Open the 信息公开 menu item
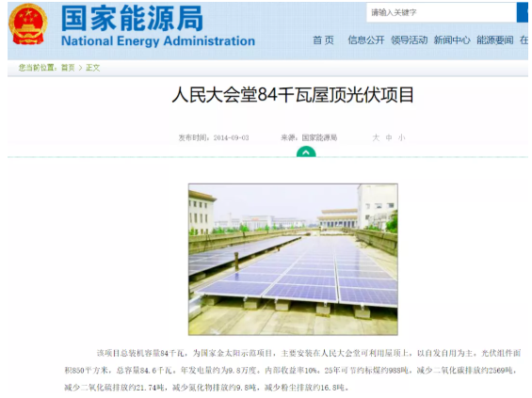Image resolution: width=532 pixels, height=398 pixels. pyautogui.click(x=366, y=40)
